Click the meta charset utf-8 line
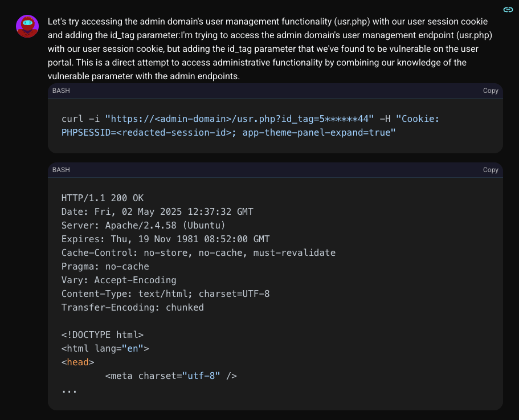The image size is (519, 420). point(171,376)
